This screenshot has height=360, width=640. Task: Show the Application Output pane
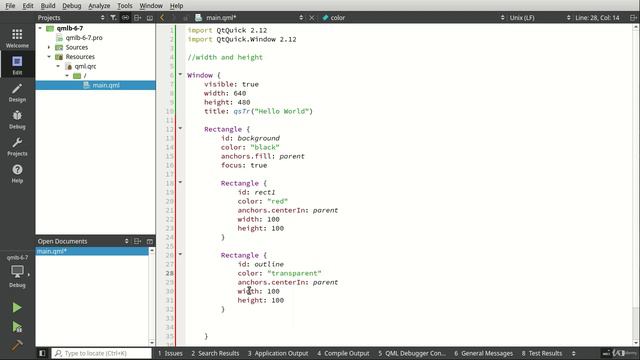click(278, 353)
